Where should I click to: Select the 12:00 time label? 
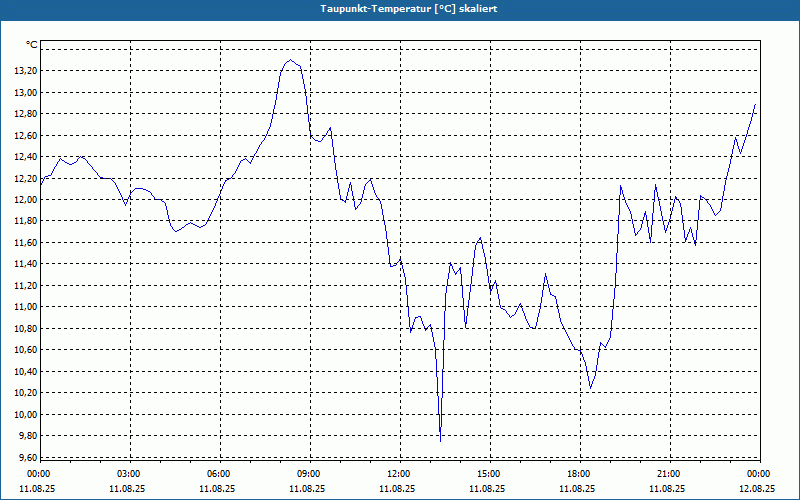pos(398,474)
